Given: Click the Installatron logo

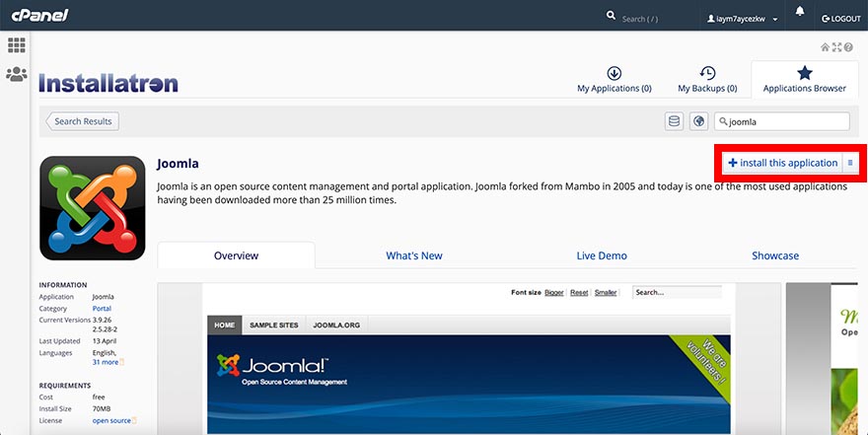Looking at the screenshot, I should point(108,83).
